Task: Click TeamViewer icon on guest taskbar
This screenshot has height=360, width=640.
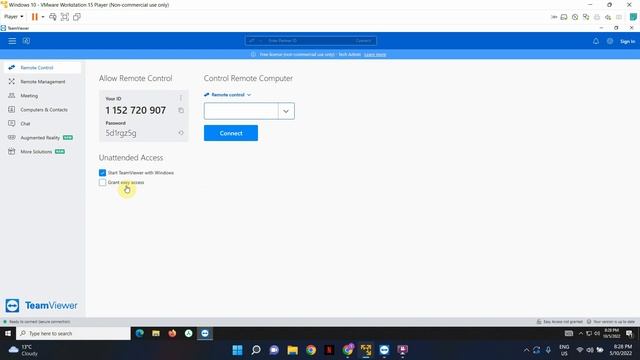Action: click(x=205, y=333)
